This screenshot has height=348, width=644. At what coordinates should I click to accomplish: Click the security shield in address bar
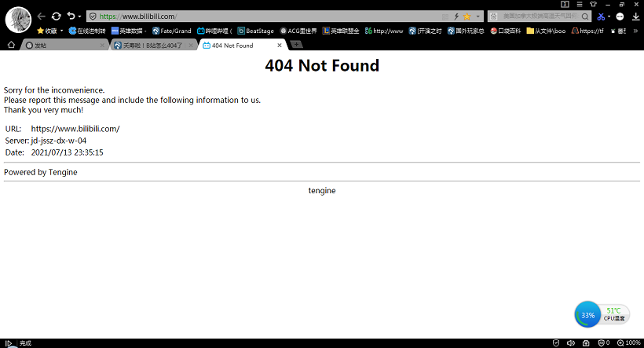93,16
